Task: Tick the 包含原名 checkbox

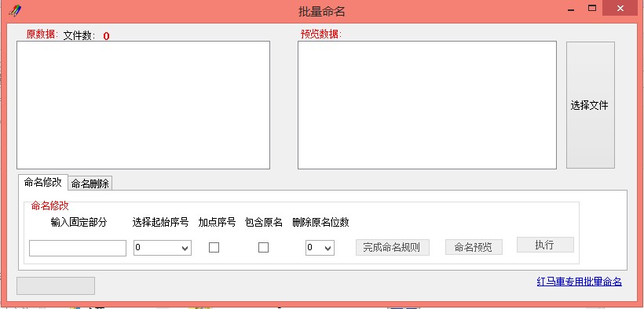Action: pyautogui.click(x=263, y=248)
